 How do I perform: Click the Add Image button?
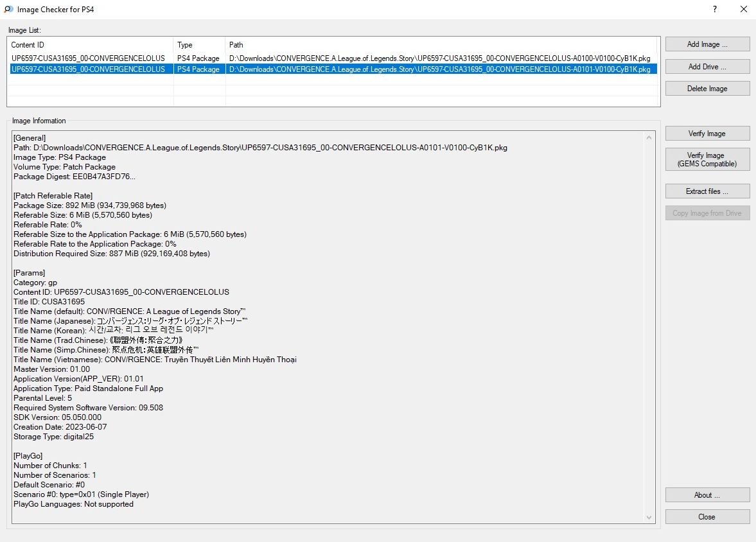(x=707, y=44)
